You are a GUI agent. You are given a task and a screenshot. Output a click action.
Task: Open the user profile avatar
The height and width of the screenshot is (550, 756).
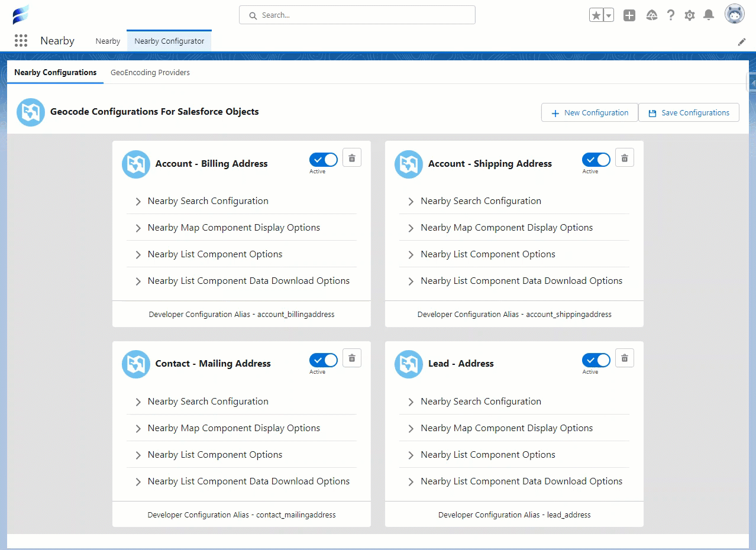click(734, 14)
